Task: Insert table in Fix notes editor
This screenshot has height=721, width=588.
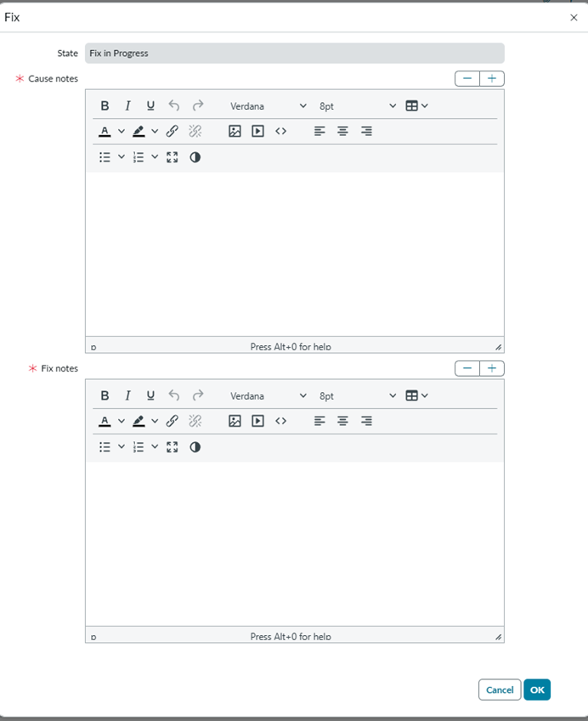Action: (x=411, y=395)
